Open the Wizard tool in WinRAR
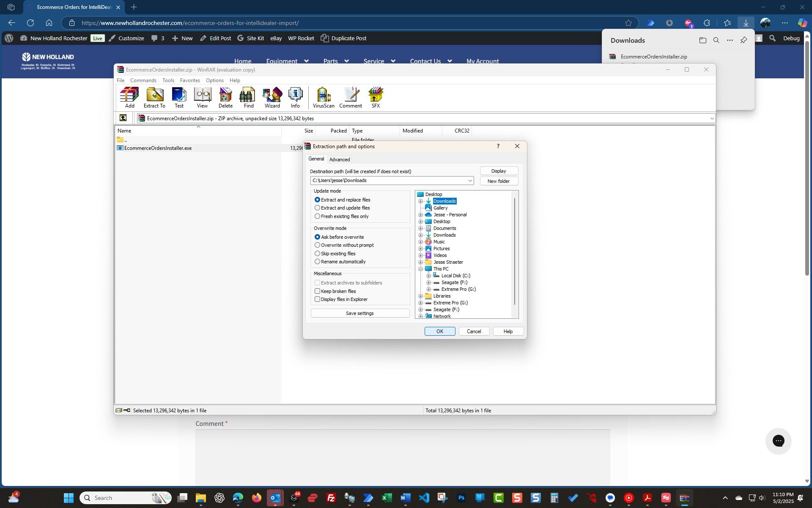Image resolution: width=812 pixels, height=508 pixels. click(272, 98)
